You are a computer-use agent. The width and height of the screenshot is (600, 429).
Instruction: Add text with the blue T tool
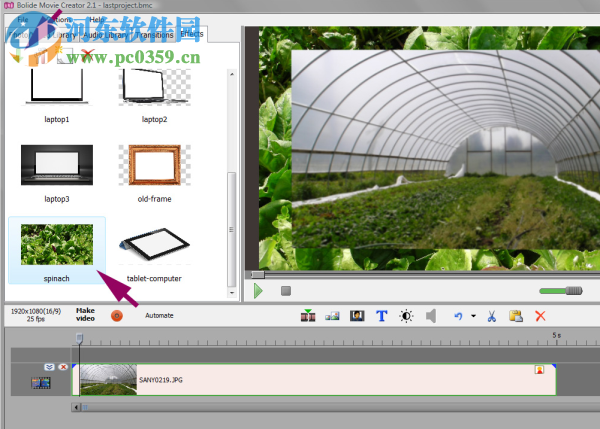coord(382,316)
